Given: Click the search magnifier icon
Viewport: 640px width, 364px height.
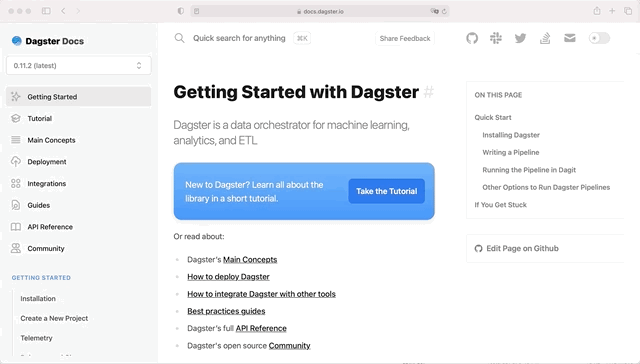Looking at the screenshot, I should click(x=179, y=38).
